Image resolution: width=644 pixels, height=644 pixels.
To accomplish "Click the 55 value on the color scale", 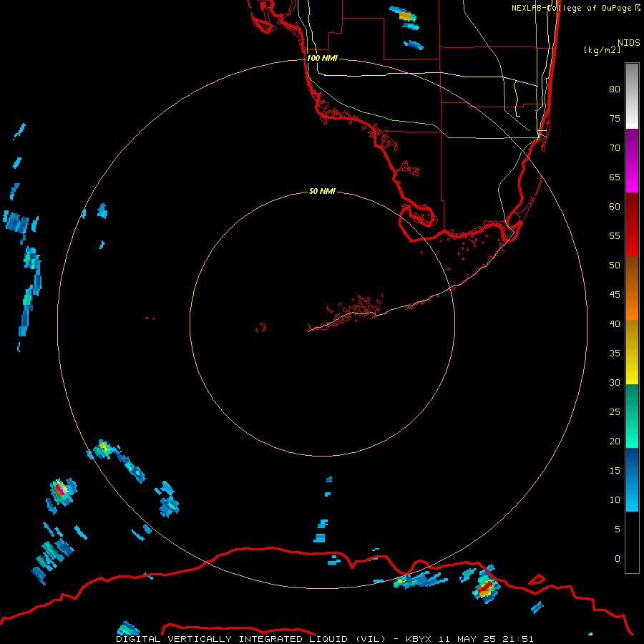I will 615,235.
